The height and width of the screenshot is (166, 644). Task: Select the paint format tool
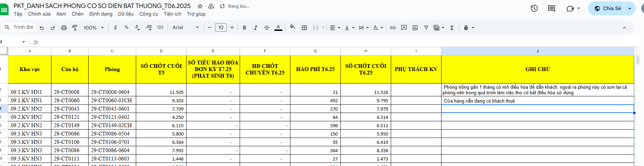75,28
